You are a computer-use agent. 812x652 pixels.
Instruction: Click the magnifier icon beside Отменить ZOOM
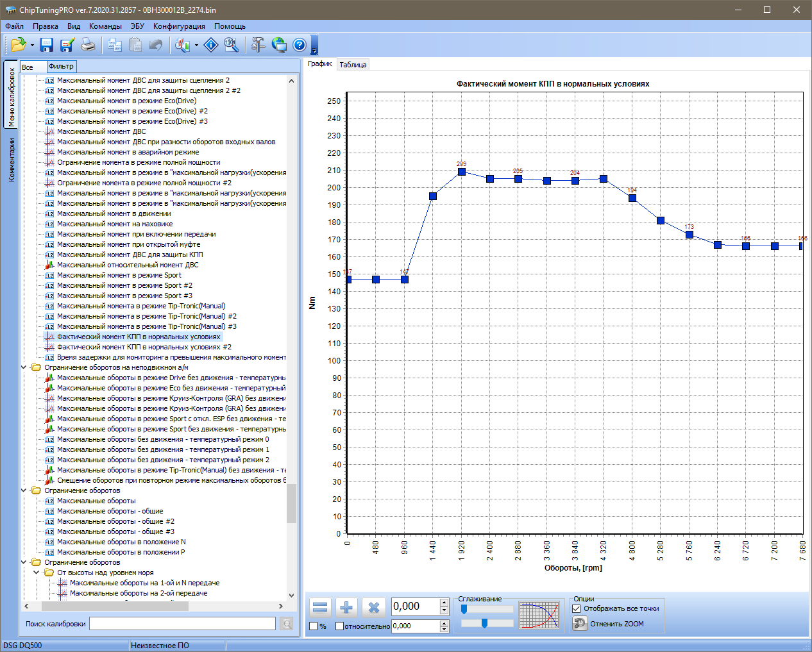click(x=580, y=623)
